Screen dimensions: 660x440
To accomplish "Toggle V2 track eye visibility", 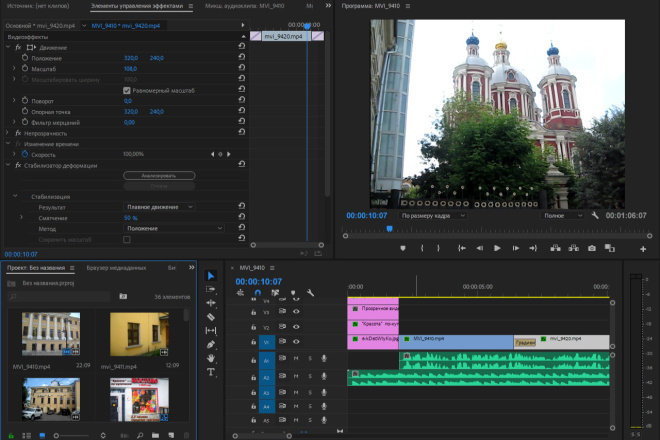I will [x=296, y=327].
